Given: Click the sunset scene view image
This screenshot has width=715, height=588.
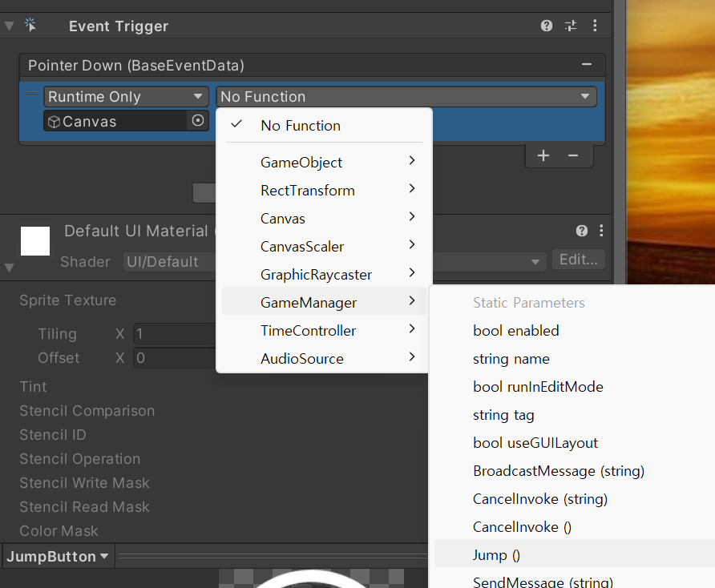Looking at the screenshot, I should point(671,141).
